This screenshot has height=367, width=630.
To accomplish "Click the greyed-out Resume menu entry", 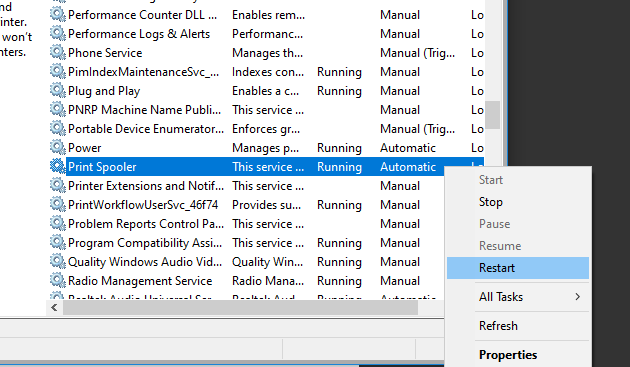I will point(518,246).
